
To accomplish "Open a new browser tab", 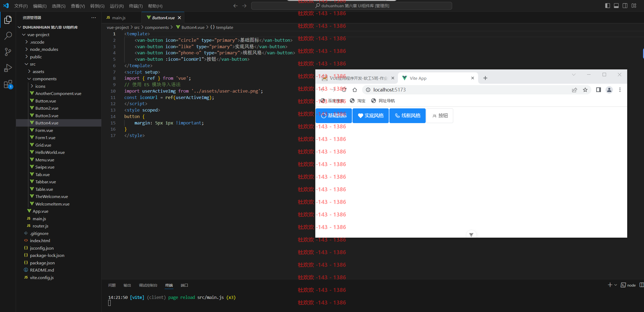I will 485,78.
